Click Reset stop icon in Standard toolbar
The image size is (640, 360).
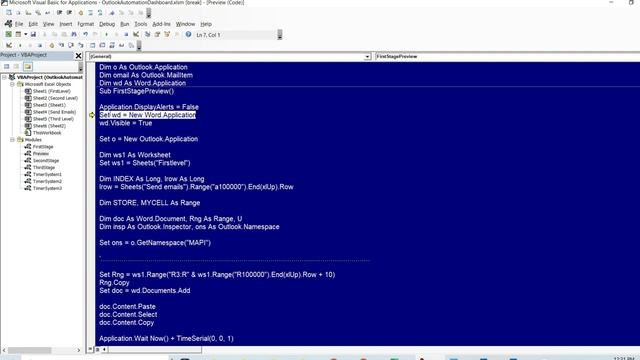tap(126, 35)
